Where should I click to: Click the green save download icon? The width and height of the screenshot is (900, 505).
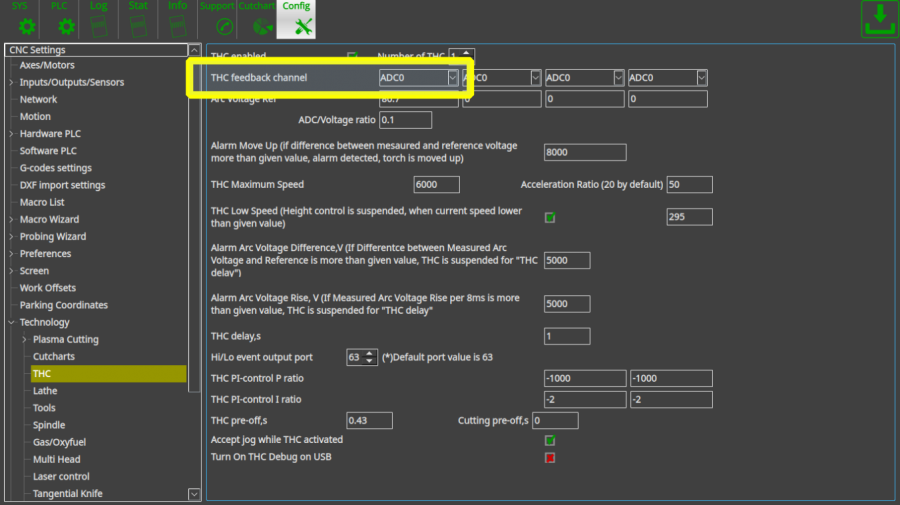tap(877, 20)
